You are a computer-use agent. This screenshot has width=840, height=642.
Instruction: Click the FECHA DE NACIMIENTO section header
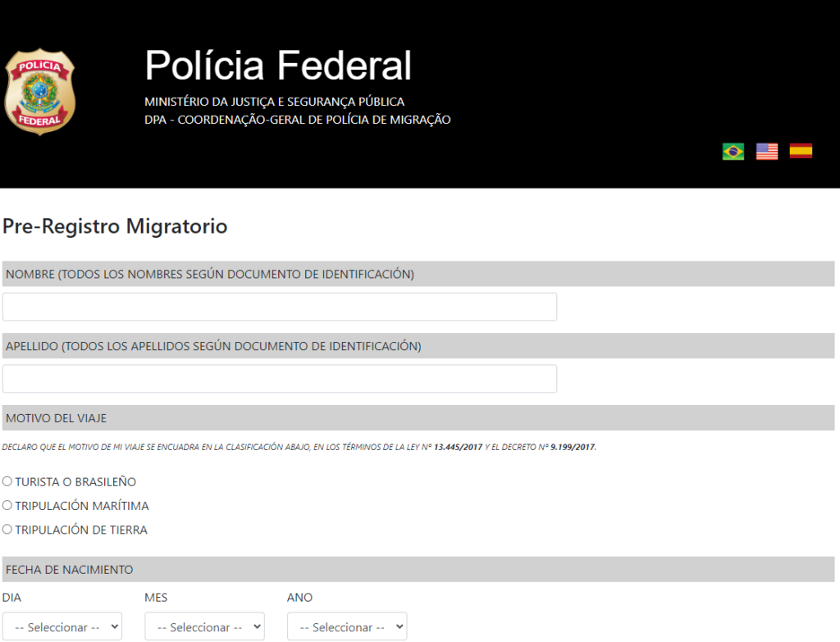418,569
